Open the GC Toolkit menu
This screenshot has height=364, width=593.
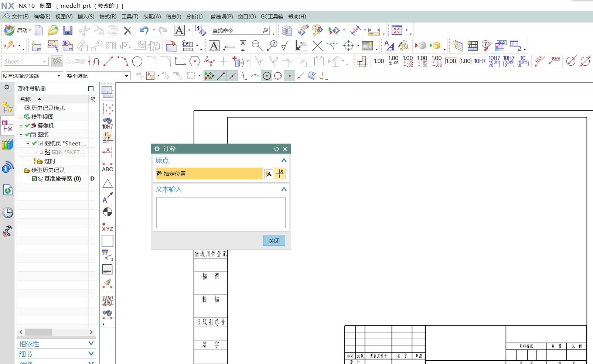pyautogui.click(x=272, y=17)
